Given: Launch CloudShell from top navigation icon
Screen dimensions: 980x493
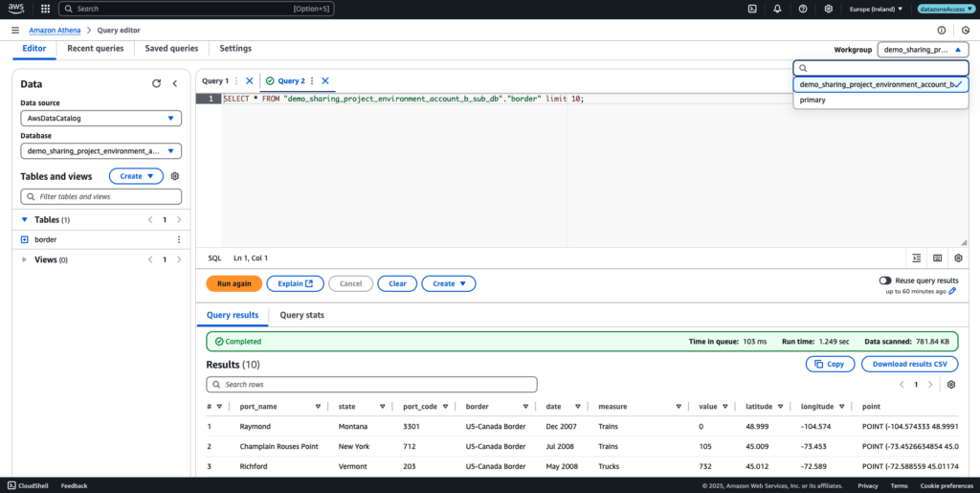Looking at the screenshot, I should coord(752,9).
